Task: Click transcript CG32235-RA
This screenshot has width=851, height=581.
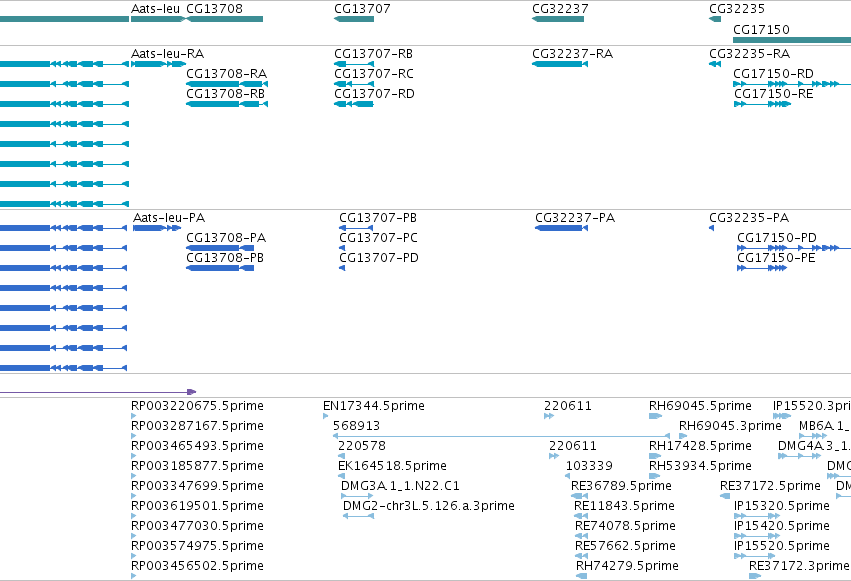Action: (750, 54)
